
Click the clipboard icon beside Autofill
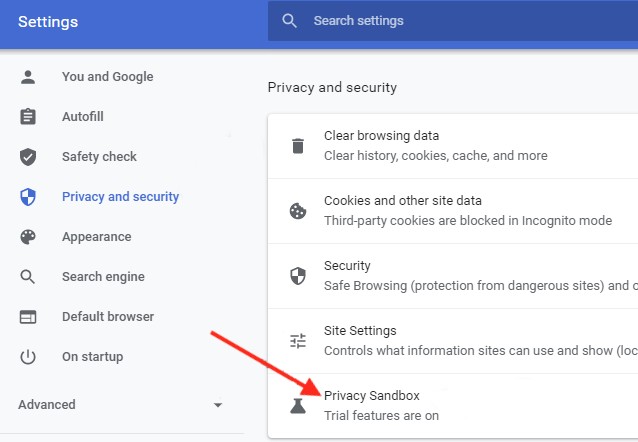pos(28,116)
